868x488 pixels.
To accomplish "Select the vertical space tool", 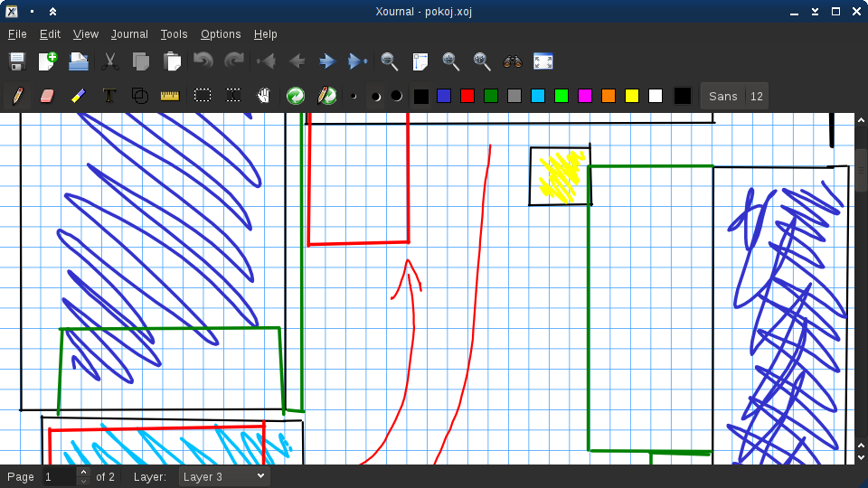I will click(233, 96).
